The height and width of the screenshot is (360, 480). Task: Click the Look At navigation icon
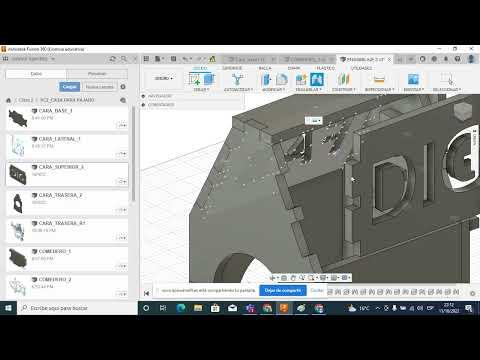pyautogui.click(x=284, y=278)
